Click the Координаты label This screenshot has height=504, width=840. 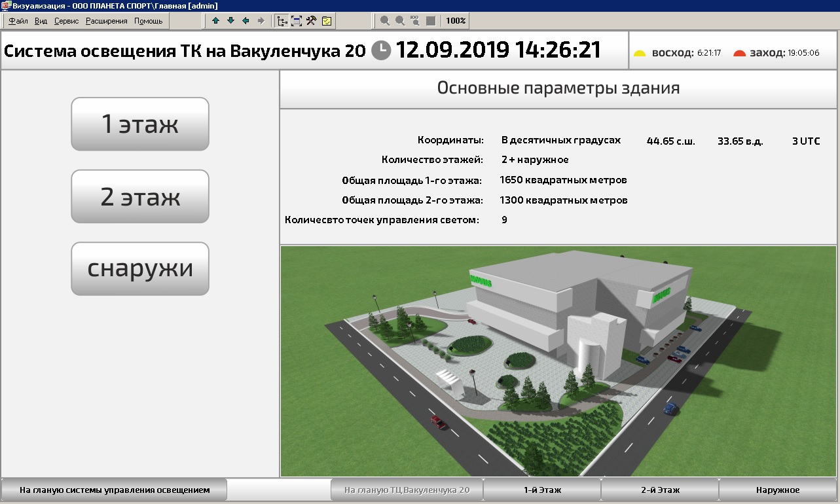[450, 140]
